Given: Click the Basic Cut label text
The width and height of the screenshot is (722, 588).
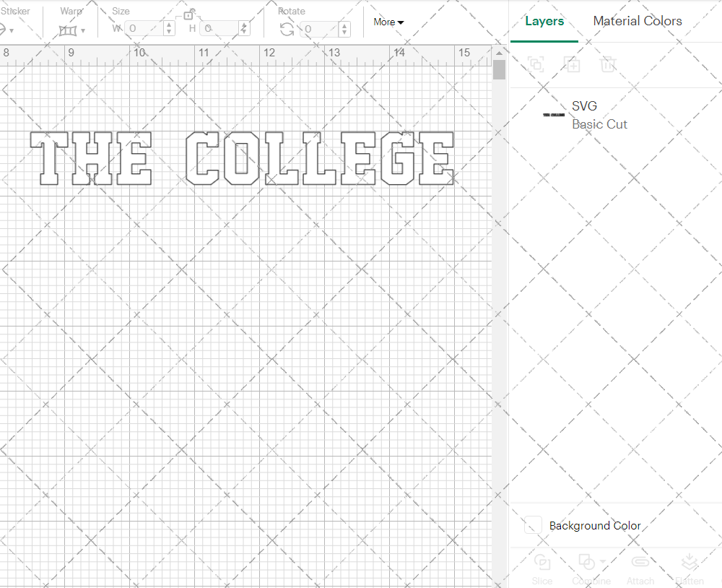Looking at the screenshot, I should 599,124.
